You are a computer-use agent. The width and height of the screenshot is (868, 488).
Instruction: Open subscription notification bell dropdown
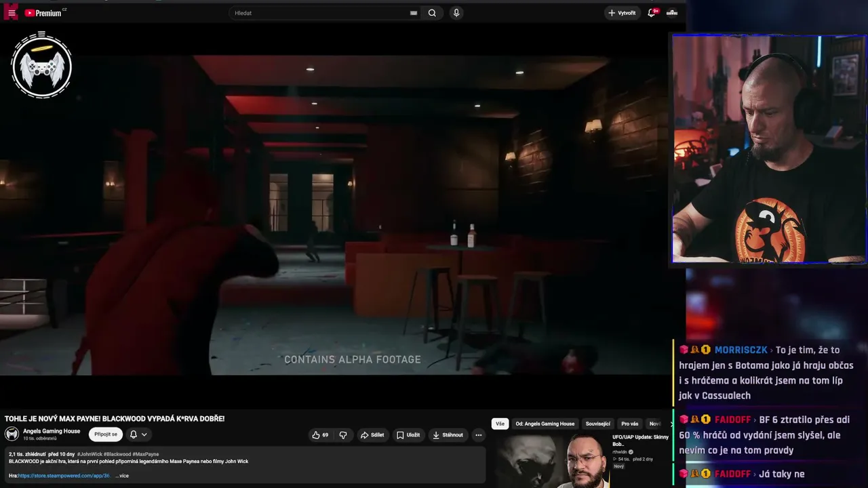pos(138,434)
